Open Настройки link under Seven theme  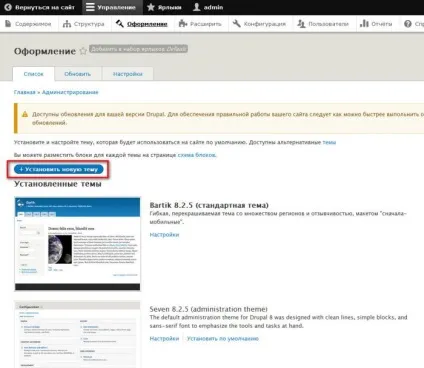coord(164,339)
